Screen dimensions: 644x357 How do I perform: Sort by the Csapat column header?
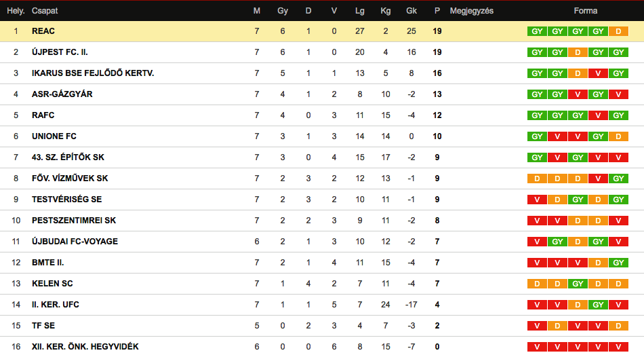45,11
